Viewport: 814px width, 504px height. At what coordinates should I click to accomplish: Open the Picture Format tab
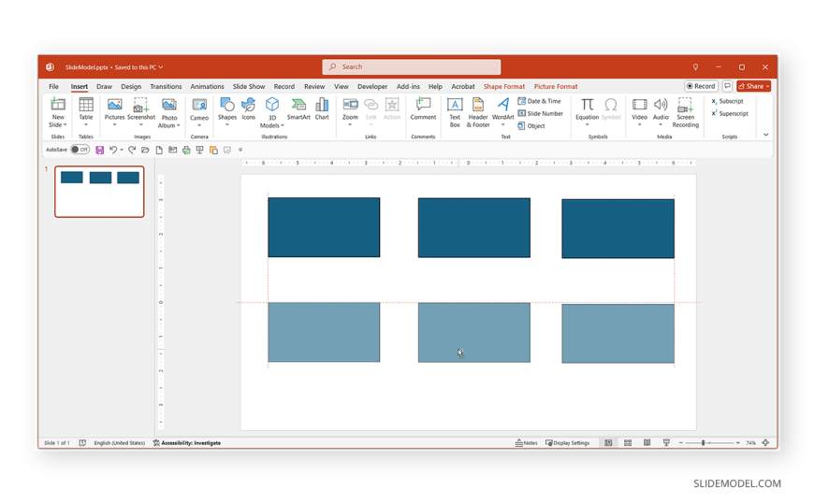[x=556, y=87]
